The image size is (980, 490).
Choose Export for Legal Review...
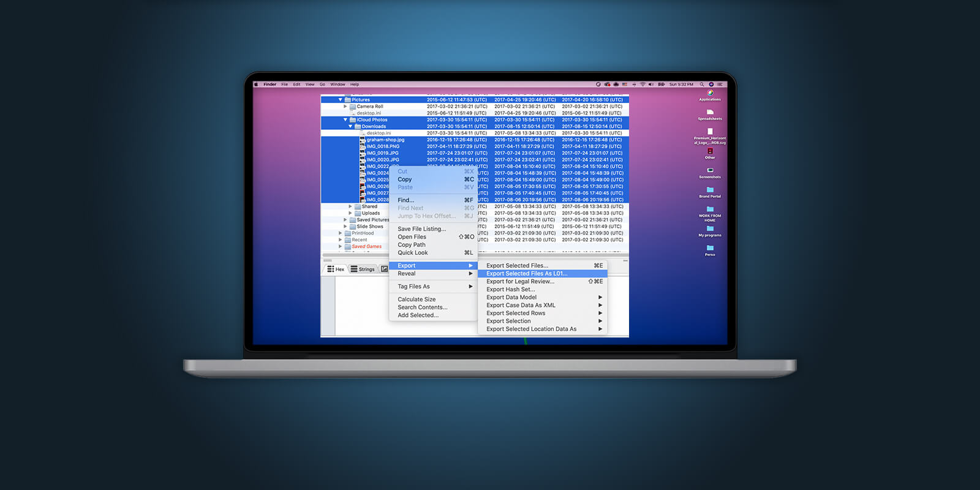coord(543,282)
